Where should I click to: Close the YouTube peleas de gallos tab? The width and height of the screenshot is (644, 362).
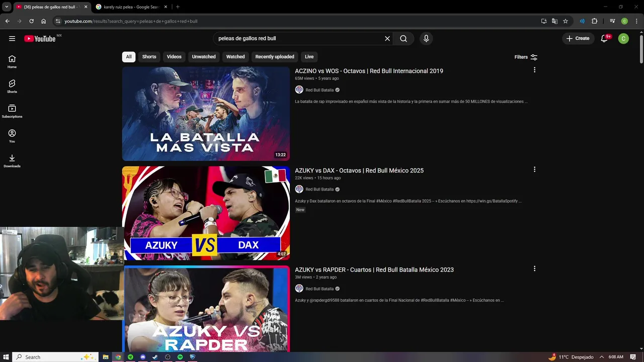86,7
